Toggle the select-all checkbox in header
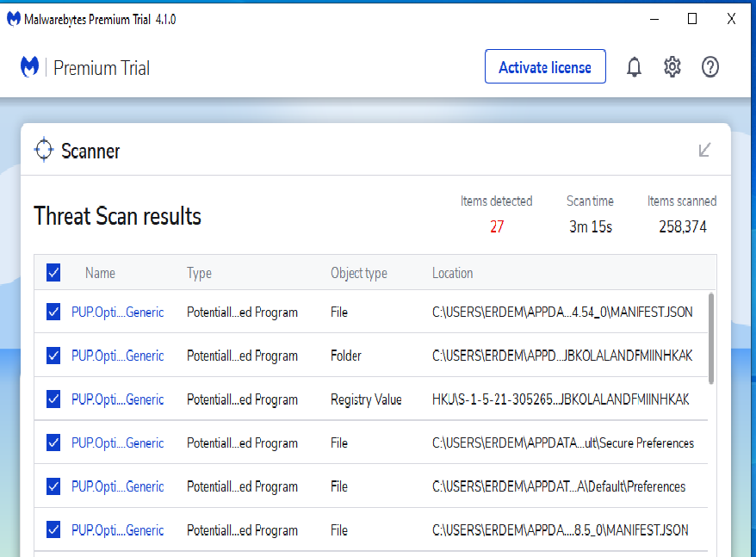The width and height of the screenshot is (756, 557). pyautogui.click(x=53, y=273)
